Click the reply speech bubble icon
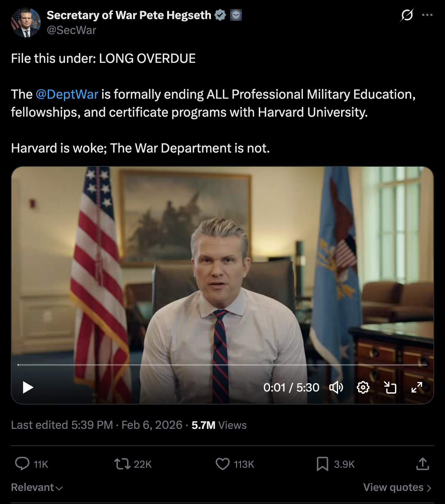 pos(22,464)
